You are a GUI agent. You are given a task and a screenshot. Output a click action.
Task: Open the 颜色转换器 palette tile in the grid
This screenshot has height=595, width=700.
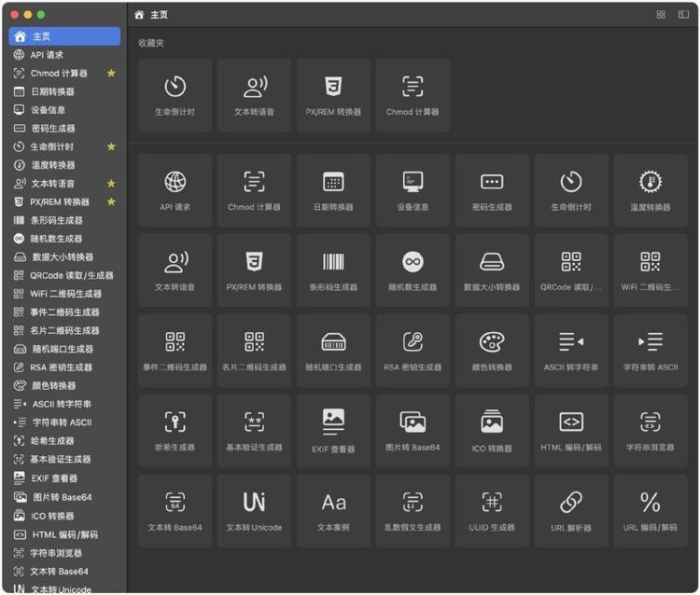pos(492,350)
